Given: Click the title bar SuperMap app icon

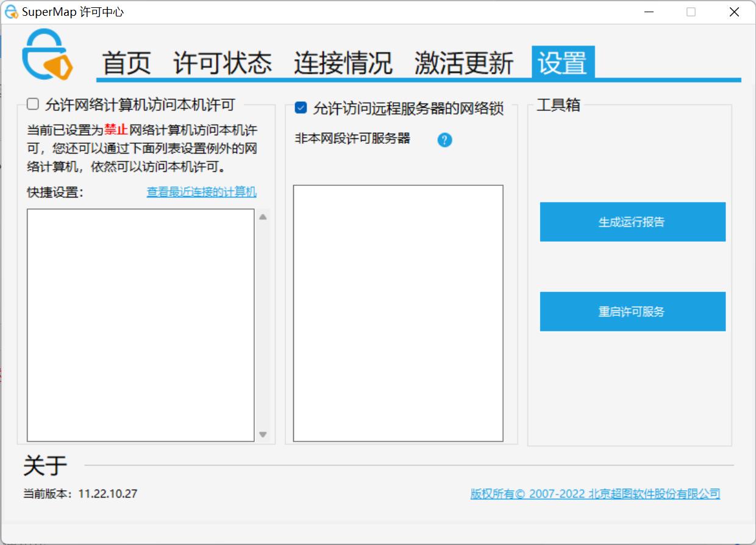Looking at the screenshot, I should coord(11,12).
